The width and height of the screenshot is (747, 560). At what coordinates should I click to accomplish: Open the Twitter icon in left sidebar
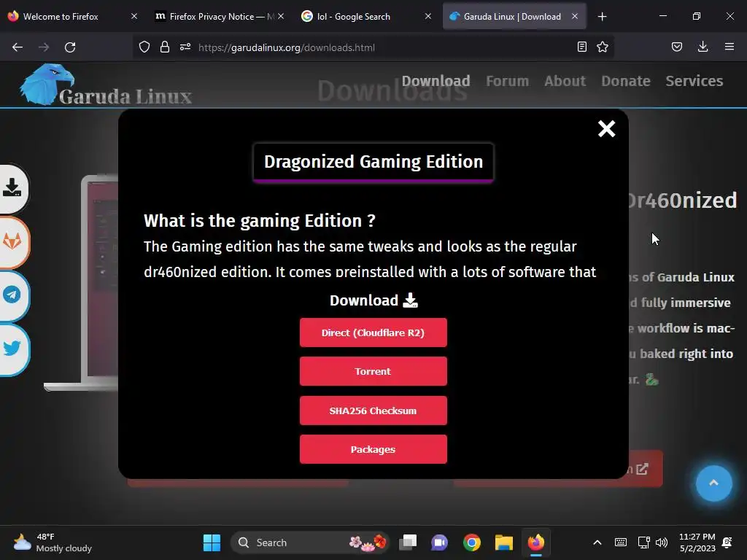[13, 349]
